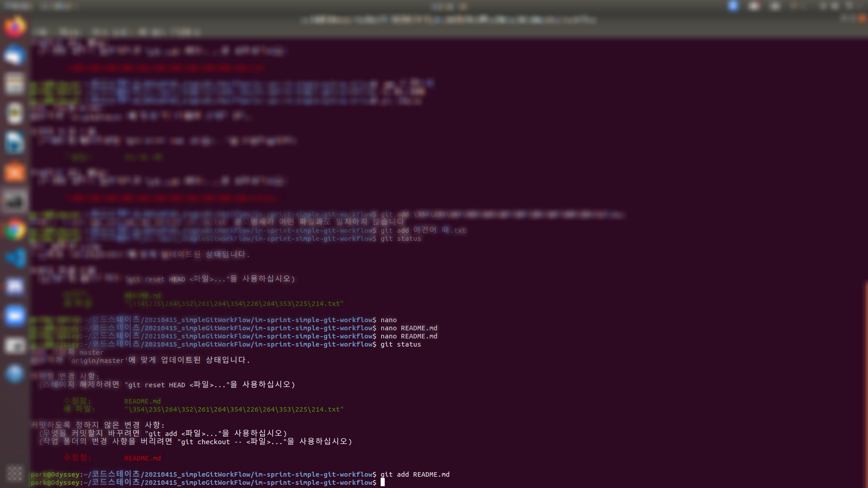Select the Terminal icon in the dock
Screen dimensions: 868x488
(x=14, y=201)
